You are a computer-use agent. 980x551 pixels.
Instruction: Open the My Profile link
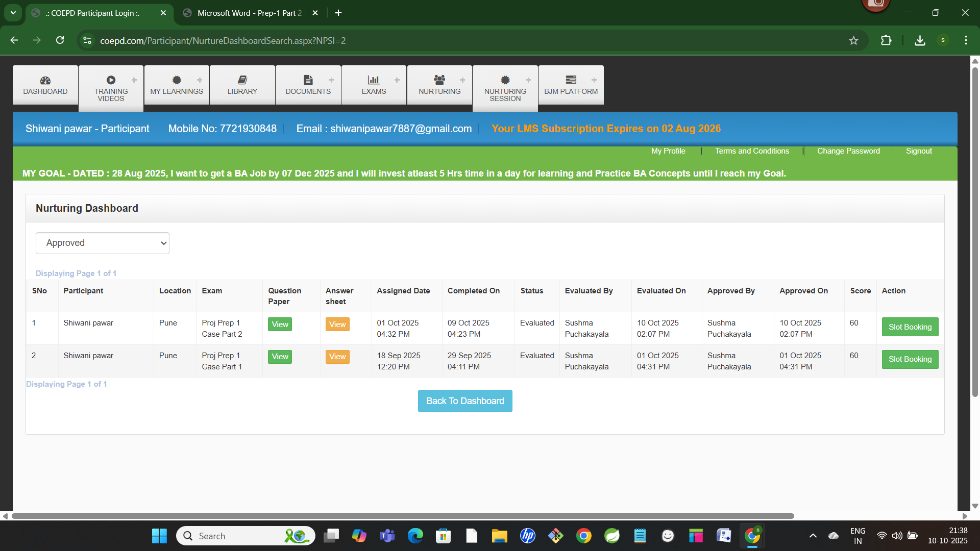coord(668,151)
